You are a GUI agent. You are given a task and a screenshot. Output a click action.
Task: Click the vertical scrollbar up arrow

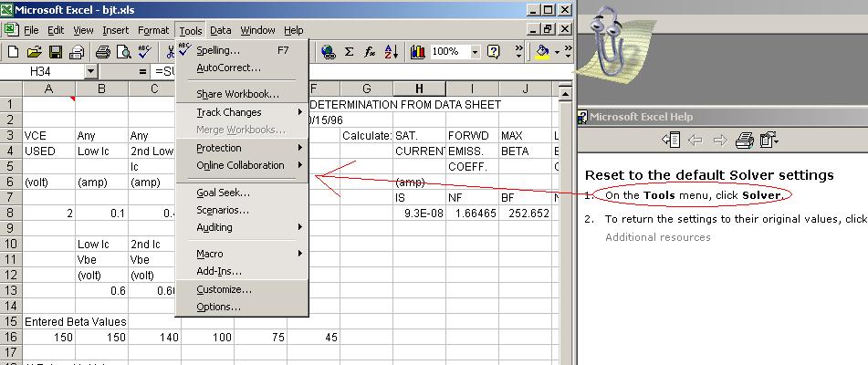pyautogui.click(x=565, y=95)
